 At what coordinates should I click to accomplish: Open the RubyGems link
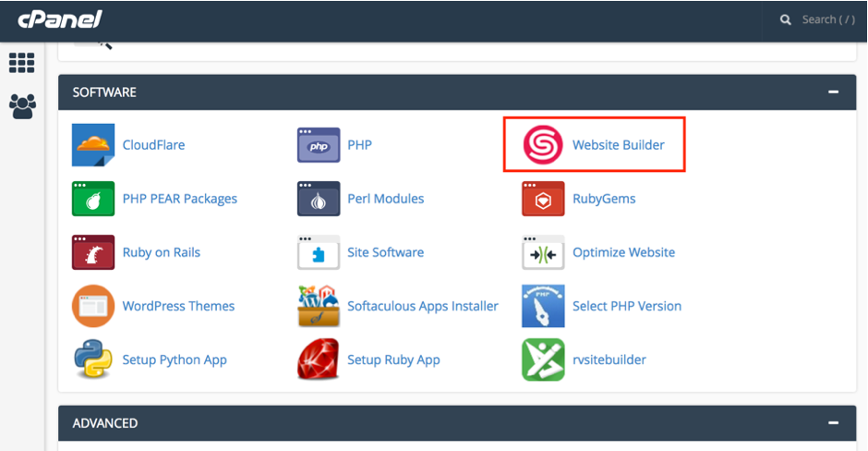pyautogui.click(x=604, y=199)
